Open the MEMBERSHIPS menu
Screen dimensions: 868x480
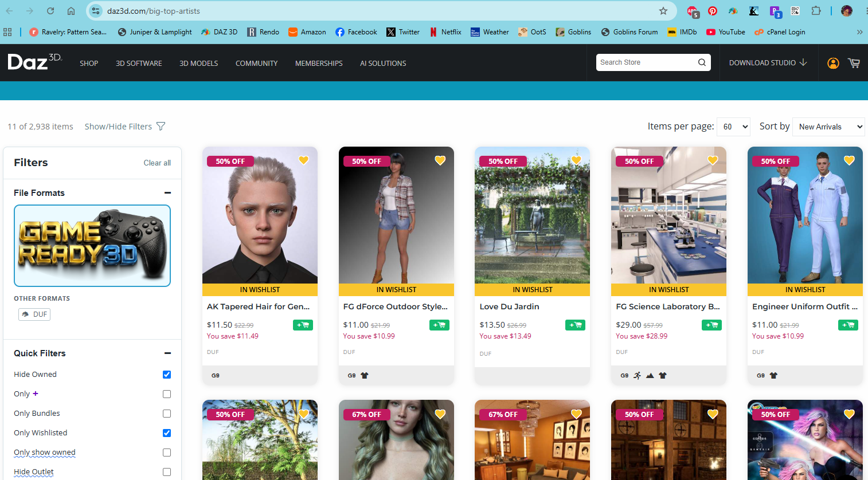coord(319,63)
